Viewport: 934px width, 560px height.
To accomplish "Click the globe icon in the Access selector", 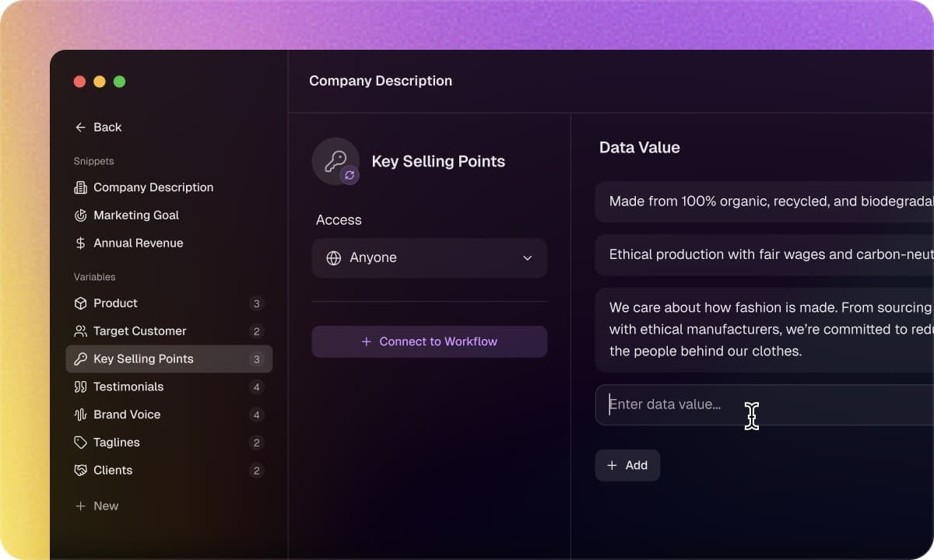I will [x=333, y=257].
